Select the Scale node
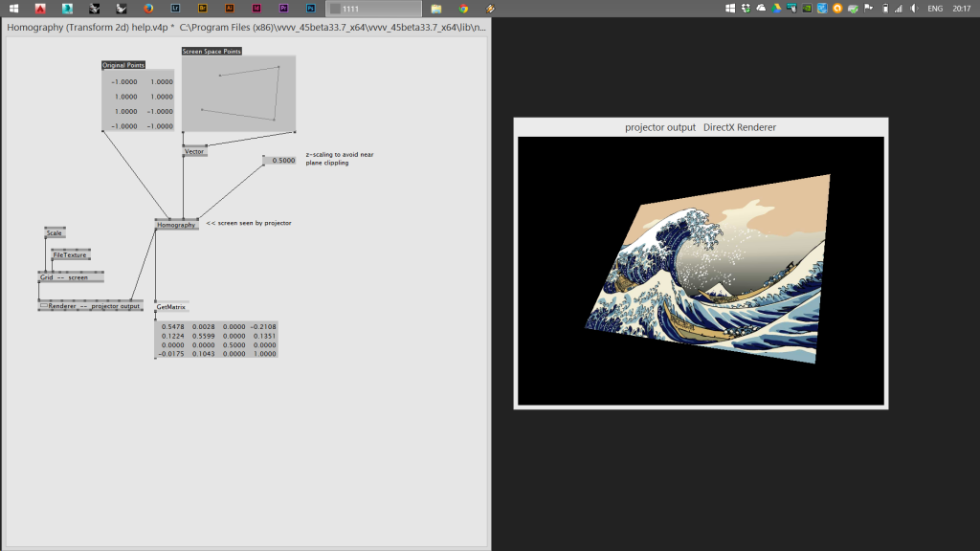980x551 pixels. pyautogui.click(x=55, y=233)
